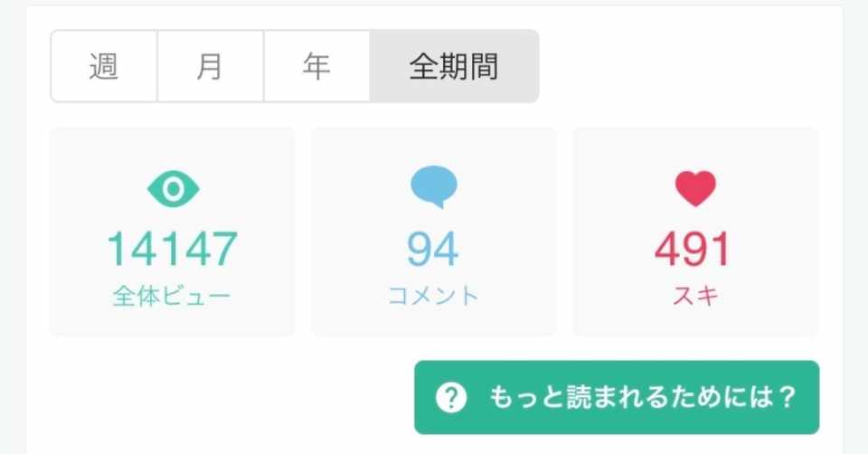The image size is (868, 454).
Task: Click the 全体ビュー label
Action: point(173,296)
